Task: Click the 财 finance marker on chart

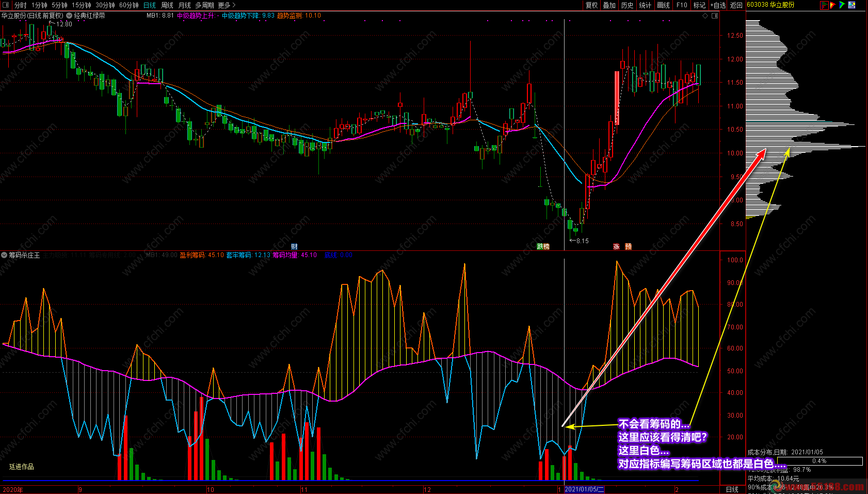Action: point(294,247)
